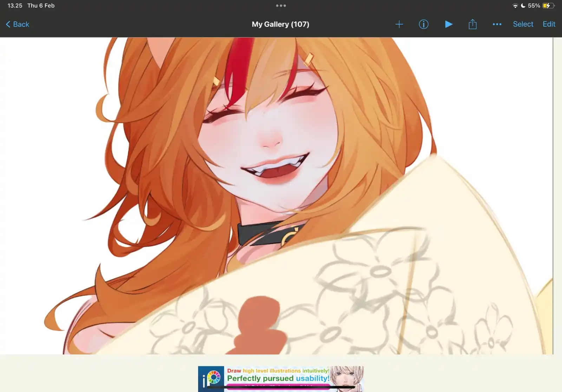The height and width of the screenshot is (392, 562).
Task: Tap the Wi-Fi status icon
Action: pos(515,6)
